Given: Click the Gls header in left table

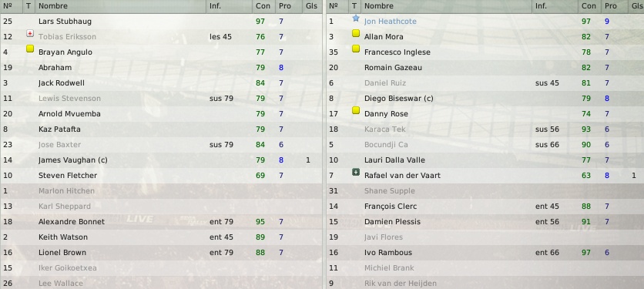Looking at the screenshot, I should (311, 6).
